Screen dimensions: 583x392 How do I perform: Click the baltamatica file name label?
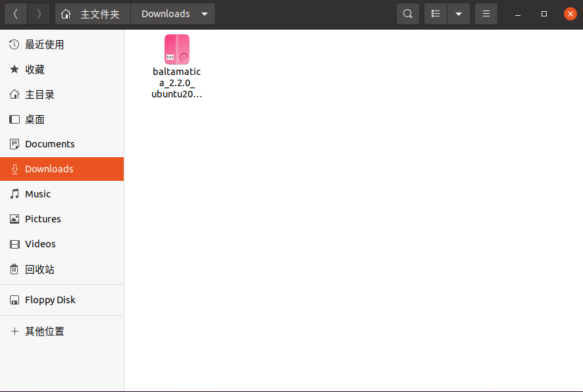click(x=177, y=83)
